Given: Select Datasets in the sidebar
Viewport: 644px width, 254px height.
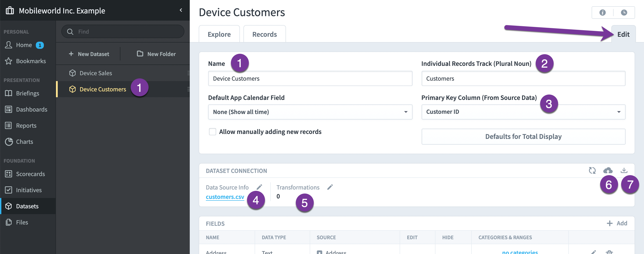Looking at the screenshot, I should [x=28, y=206].
